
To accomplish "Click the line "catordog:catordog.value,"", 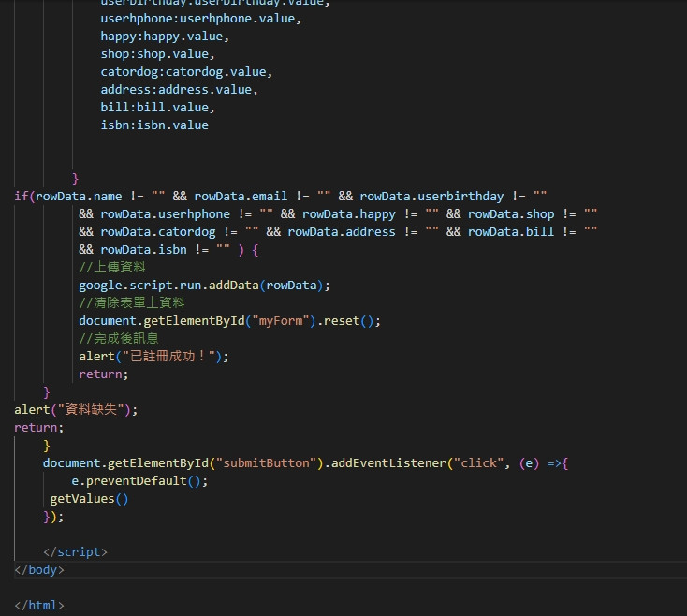I will coord(186,72).
